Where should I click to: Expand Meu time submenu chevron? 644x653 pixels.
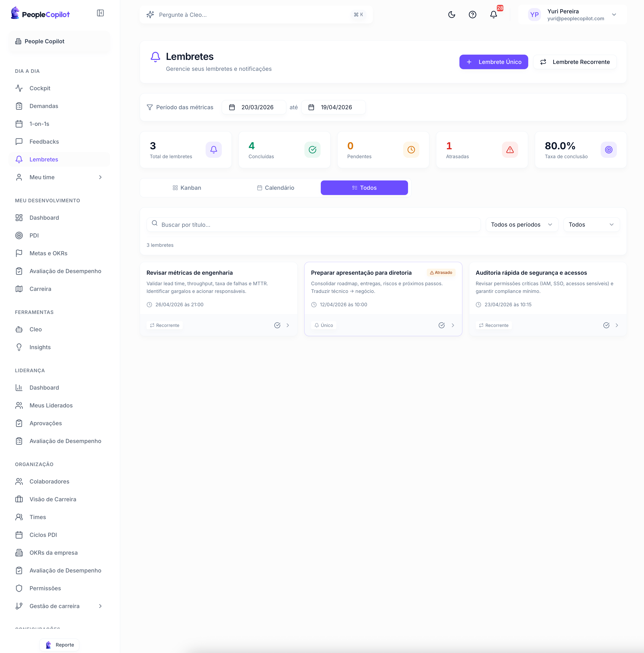coord(100,177)
